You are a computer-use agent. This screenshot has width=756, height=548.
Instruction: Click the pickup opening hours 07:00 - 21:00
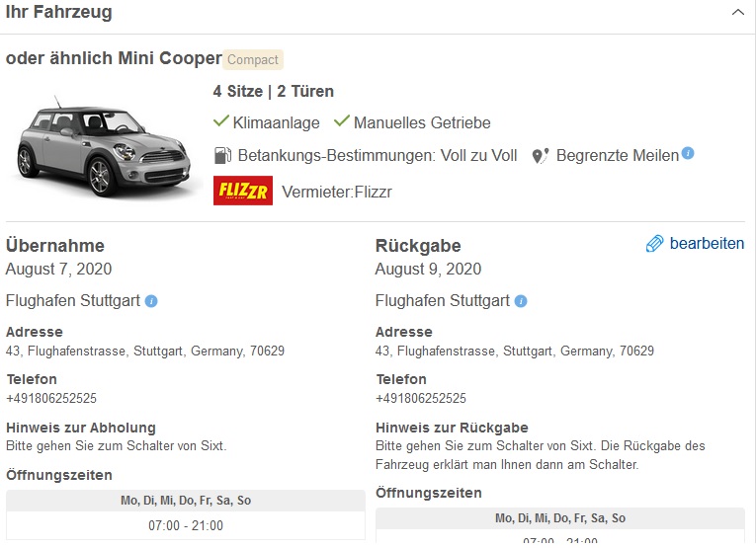(x=186, y=525)
